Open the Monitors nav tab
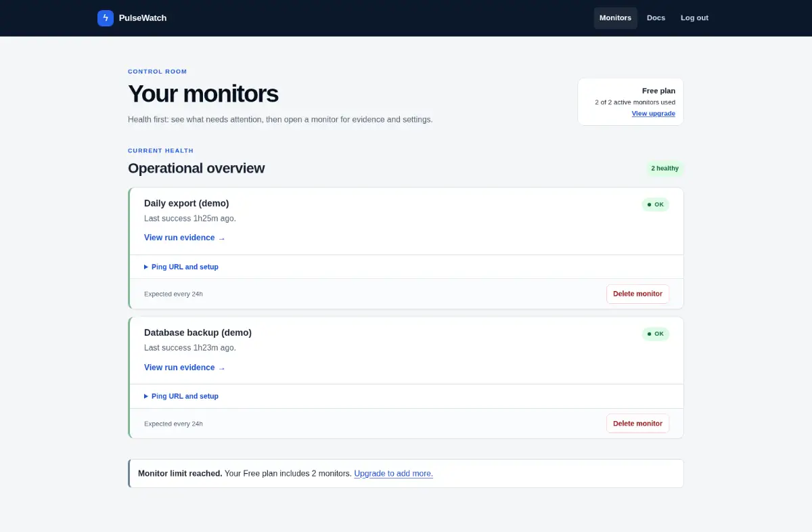Viewport: 812px width, 532px height. click(616, 18)
